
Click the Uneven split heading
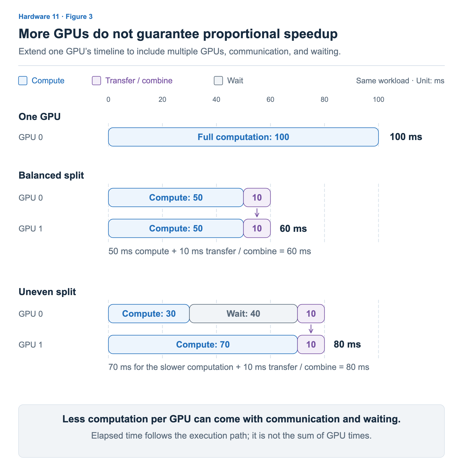pyautogui.click(x=47, y=292)
